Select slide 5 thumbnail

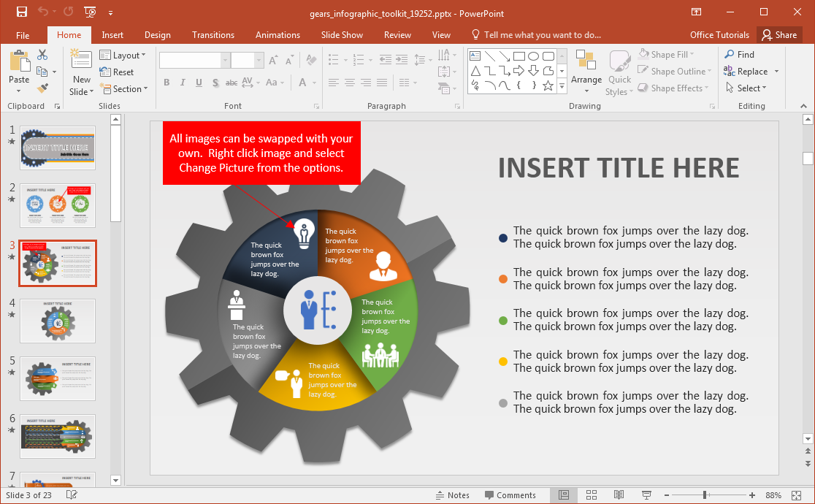tap(58, 378)
